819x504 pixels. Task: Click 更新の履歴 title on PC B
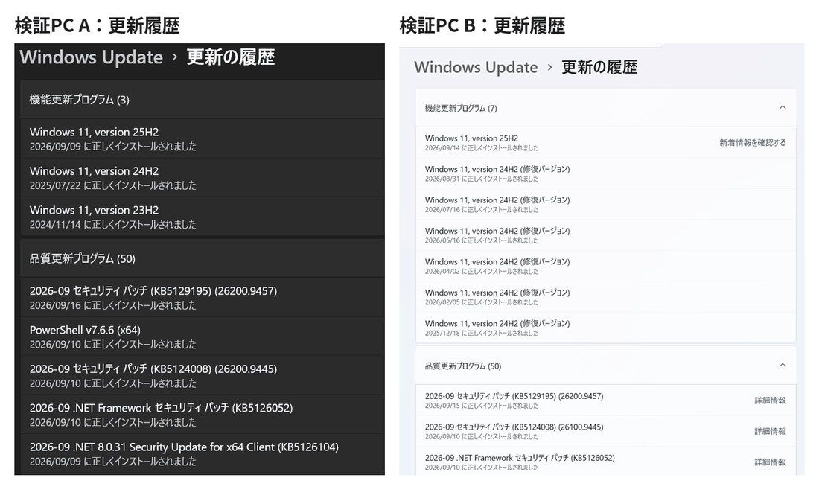pyautogui.click(x=599, y=67)
